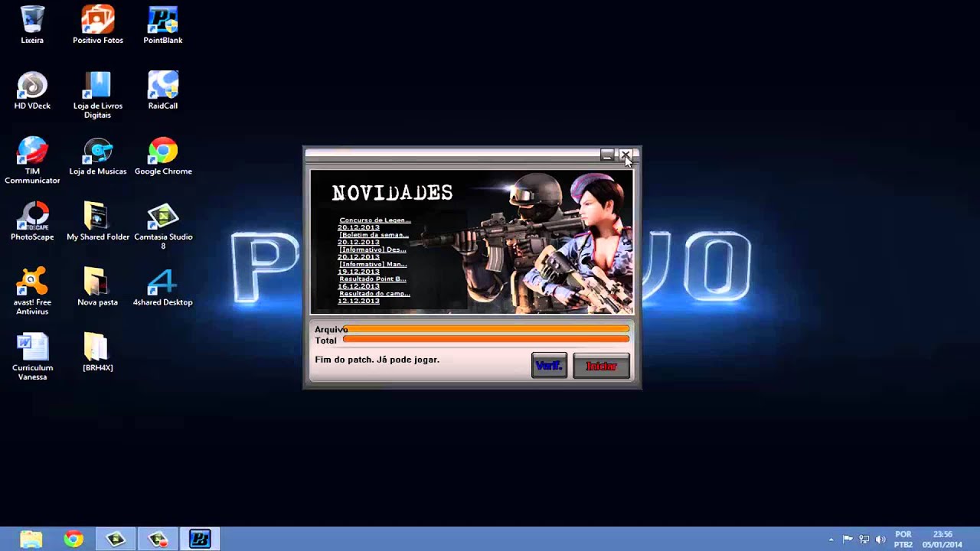The image size is (980, 551).
Task: Open TIM Communicator desktop icon
Action: pos(32,161)
